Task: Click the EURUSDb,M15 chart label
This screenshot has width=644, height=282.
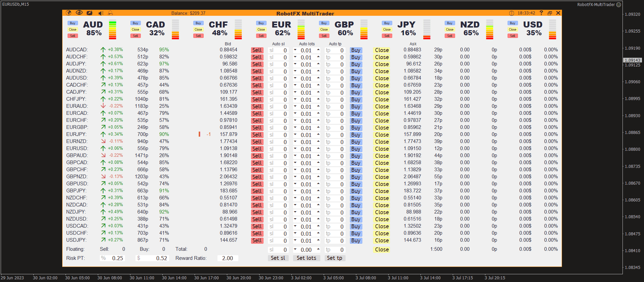Action: 15,4
